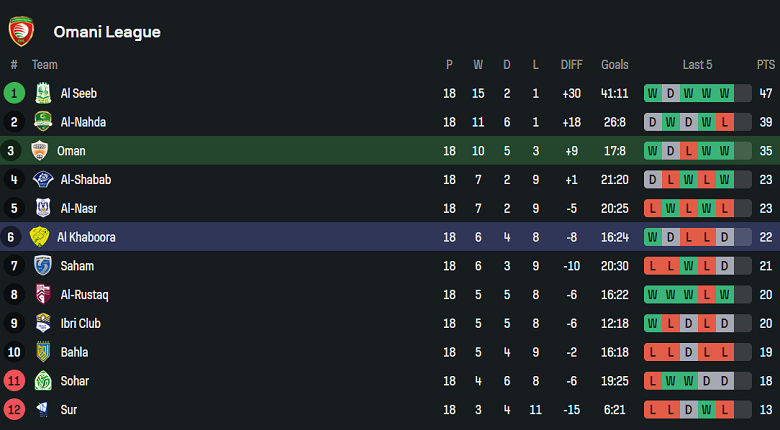Click the green position 1 badge
780x430 pixels.
click(x=14, y=93)
